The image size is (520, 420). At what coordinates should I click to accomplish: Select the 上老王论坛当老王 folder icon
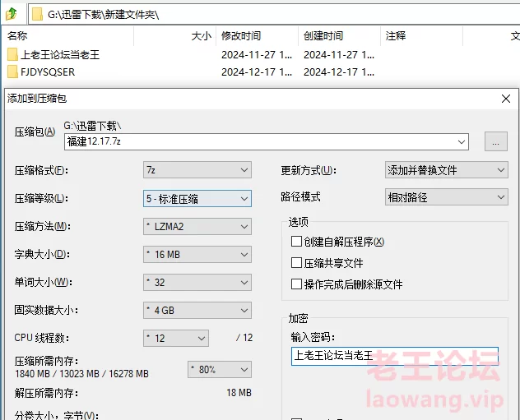(x=12, y=54)
